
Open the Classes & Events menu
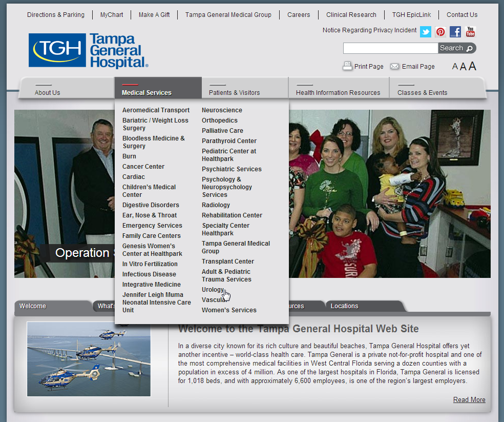(x=422, y=93)
